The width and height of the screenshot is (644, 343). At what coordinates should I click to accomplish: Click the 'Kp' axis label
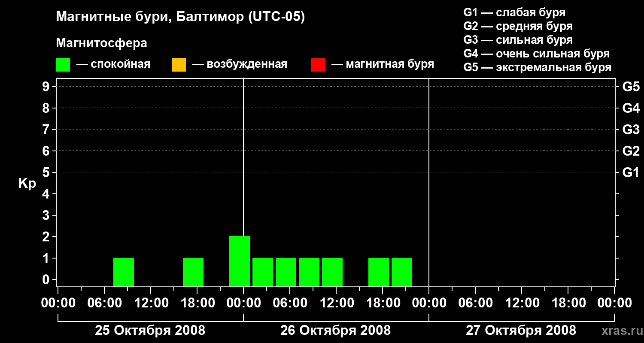27,184
